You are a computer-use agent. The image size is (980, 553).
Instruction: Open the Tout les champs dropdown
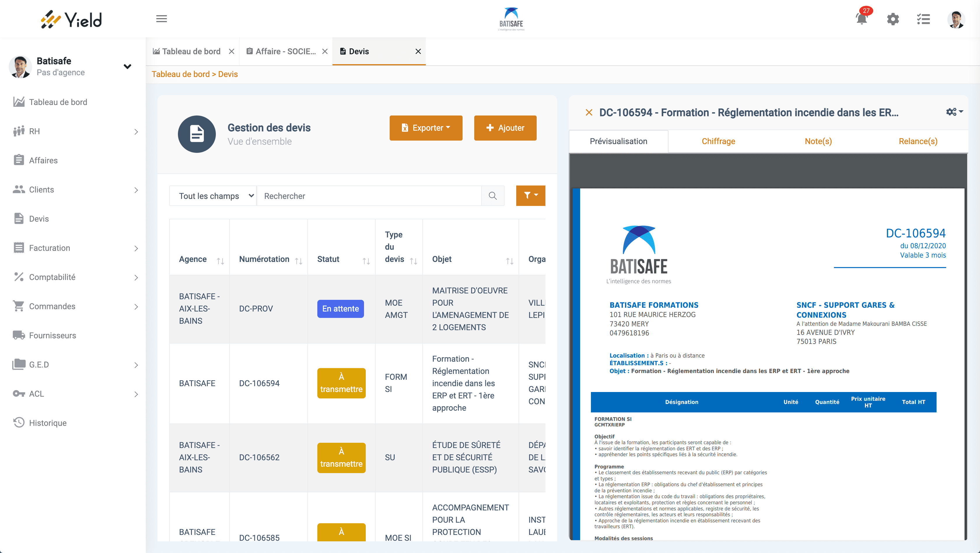(x=213, y=195)
